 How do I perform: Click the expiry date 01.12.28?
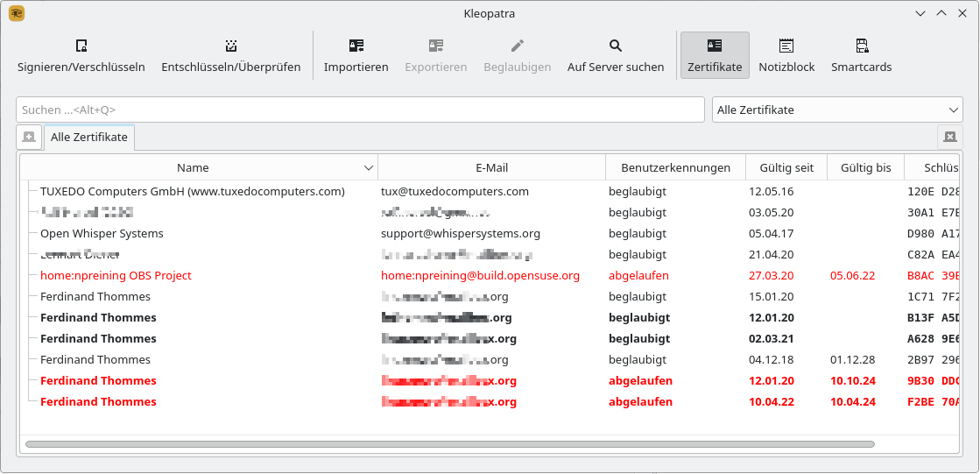852,359
